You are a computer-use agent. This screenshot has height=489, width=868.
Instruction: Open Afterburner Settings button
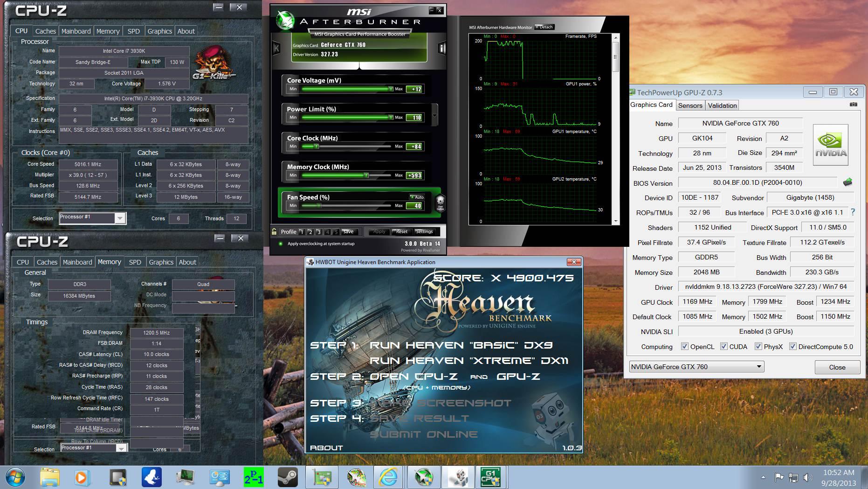point(424,231)
